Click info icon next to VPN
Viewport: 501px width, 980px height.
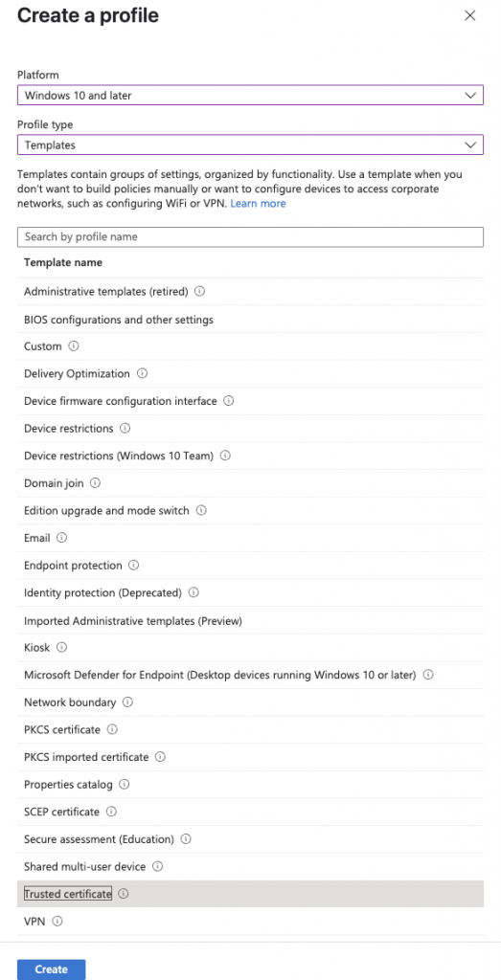pos(57,922)
